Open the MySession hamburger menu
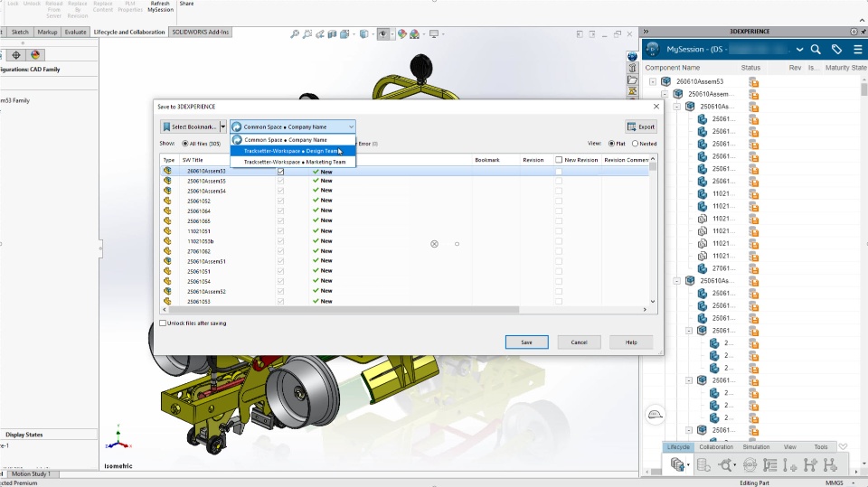 coord(857,50)
